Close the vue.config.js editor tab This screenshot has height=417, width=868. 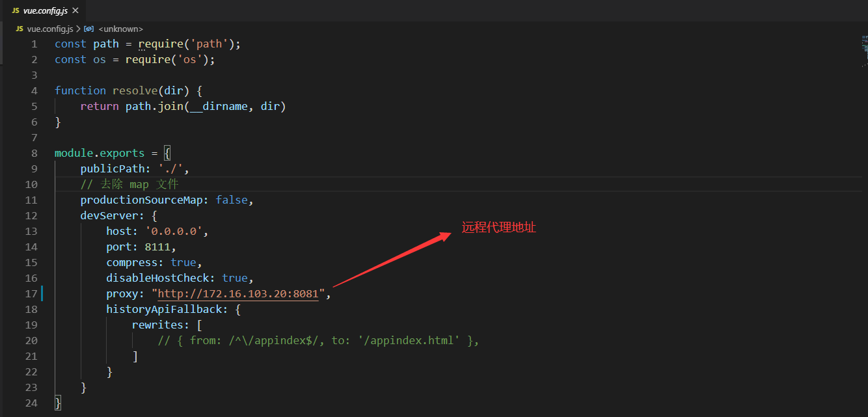(75, 11)
